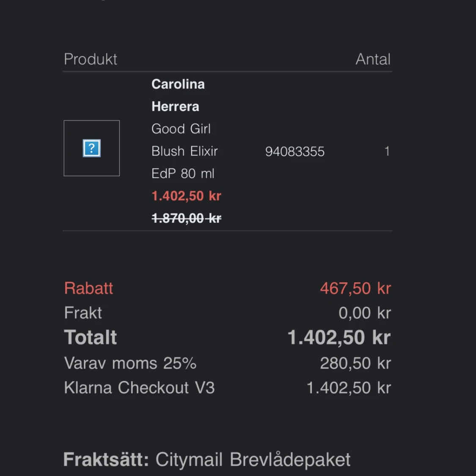Tap the Rabatt label
Screen dimensions: 476x476
tap(89, 288)
